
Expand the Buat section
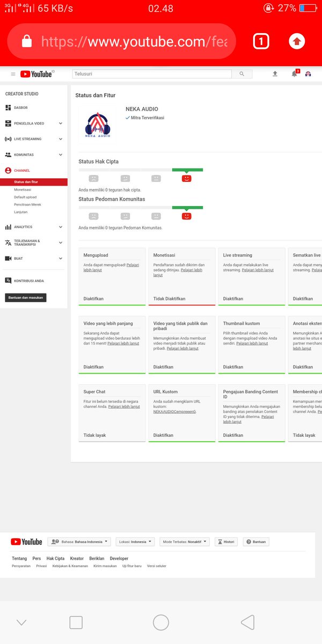coord(61,258)
